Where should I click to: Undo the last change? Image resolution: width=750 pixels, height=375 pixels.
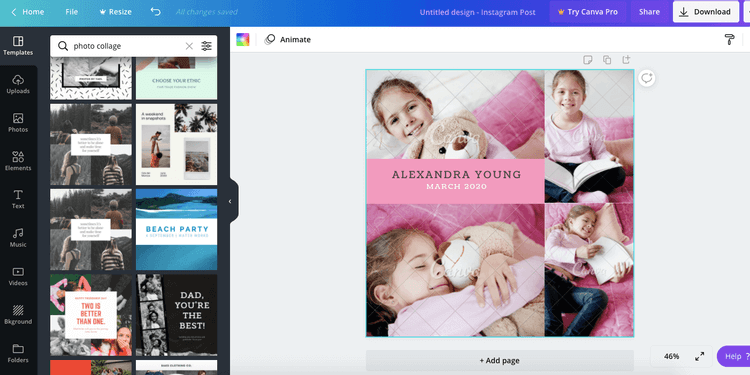[x=155, y=12]
